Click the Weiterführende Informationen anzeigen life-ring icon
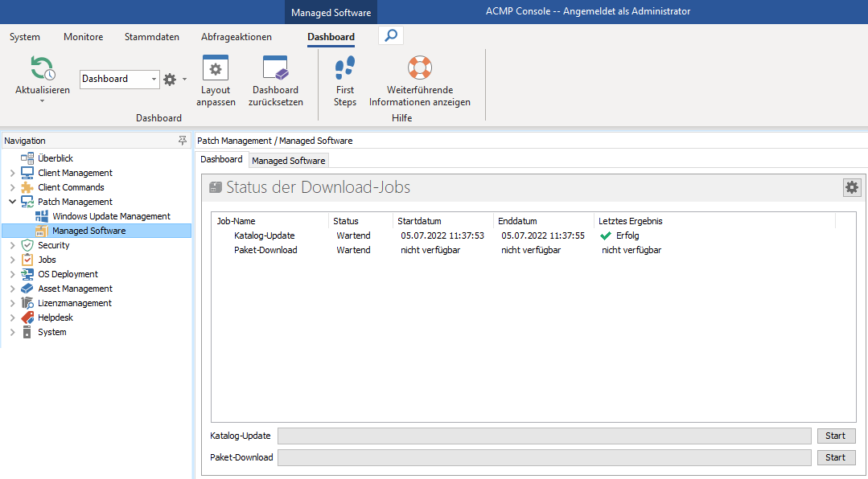This screenshot has height=479, width=868. coord(419,68)
